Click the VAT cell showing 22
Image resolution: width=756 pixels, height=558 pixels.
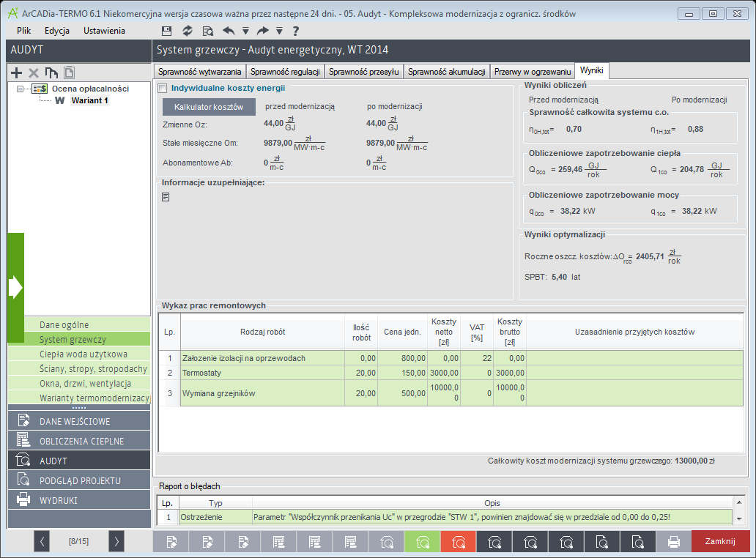[x=477, y=358]
